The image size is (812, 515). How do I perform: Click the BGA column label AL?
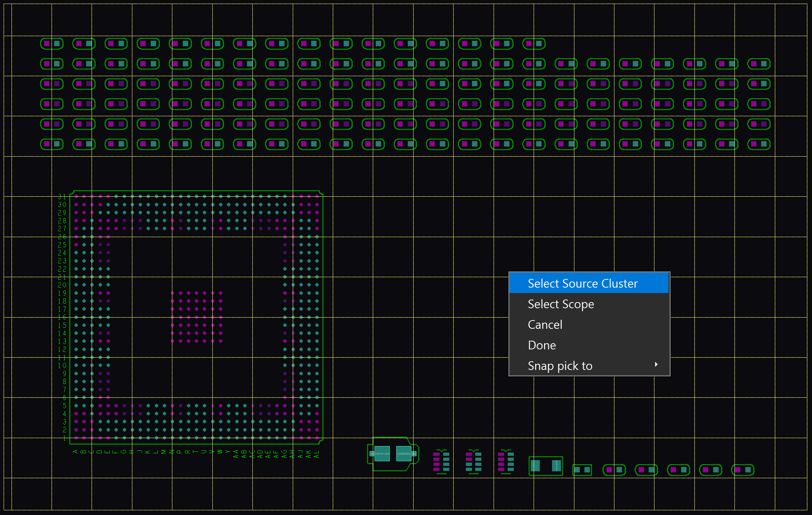pyautogui.click(x=316, y=454)
